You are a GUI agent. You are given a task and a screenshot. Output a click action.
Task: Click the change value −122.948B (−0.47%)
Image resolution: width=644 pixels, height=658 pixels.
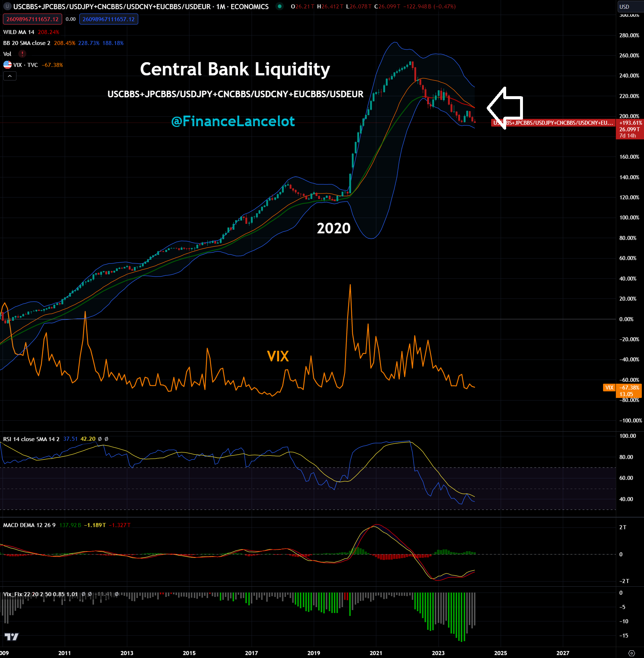[x=429, y=7]
